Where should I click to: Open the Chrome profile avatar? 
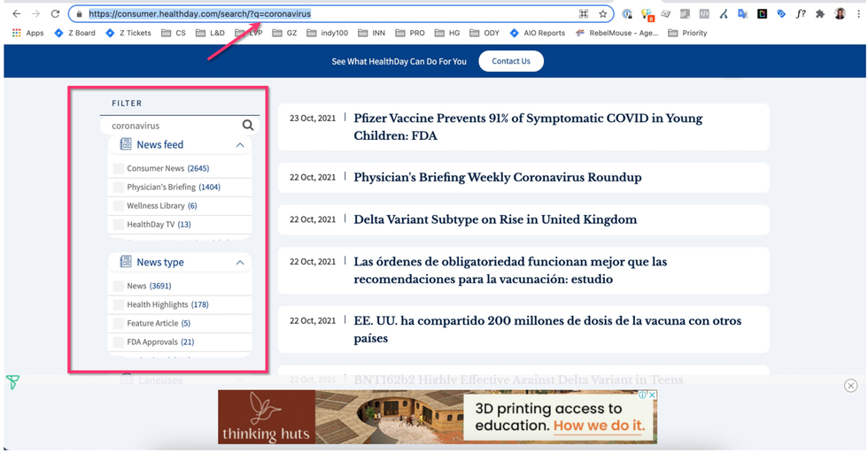[840, 14]
